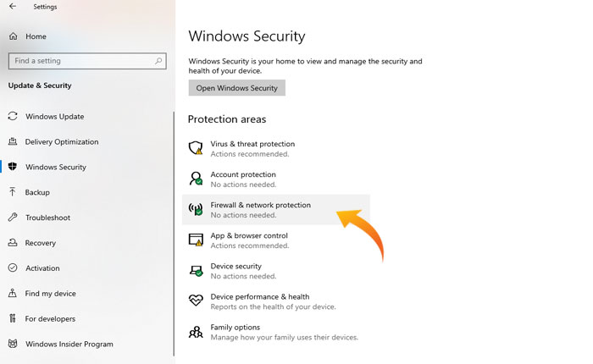
Task: Click the App & browser control icon
Action: pyautogui.click(x=196, y=240)
